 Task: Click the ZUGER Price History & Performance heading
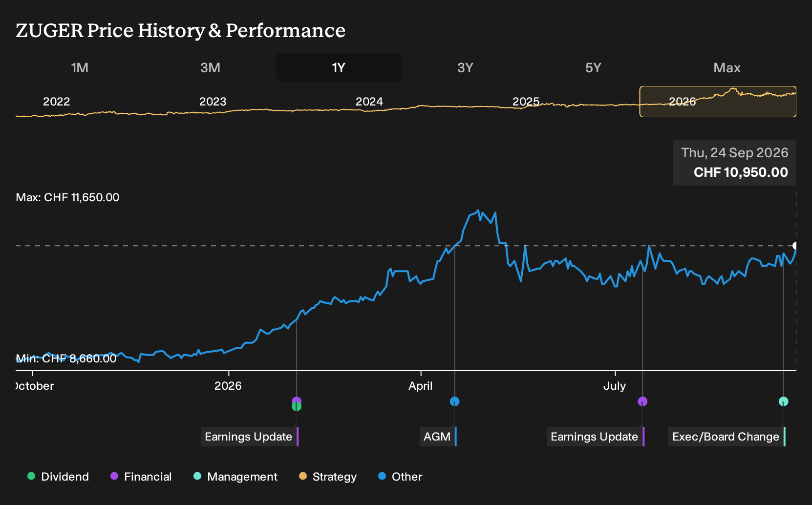181,30
